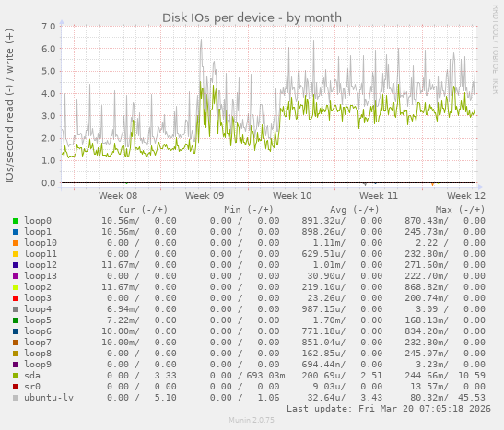Screen dimensions: 504x430
Task: Click the sda olive green swatch
Action: coord(16,376)
